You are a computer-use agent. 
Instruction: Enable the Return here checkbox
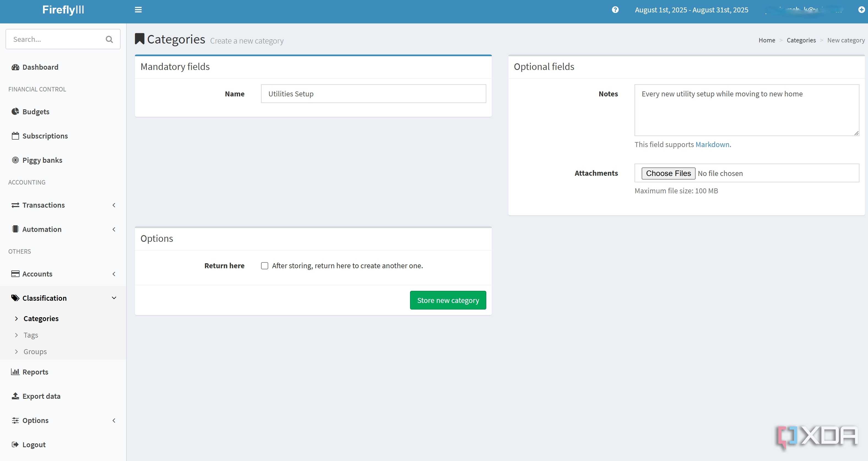[265, 266]
